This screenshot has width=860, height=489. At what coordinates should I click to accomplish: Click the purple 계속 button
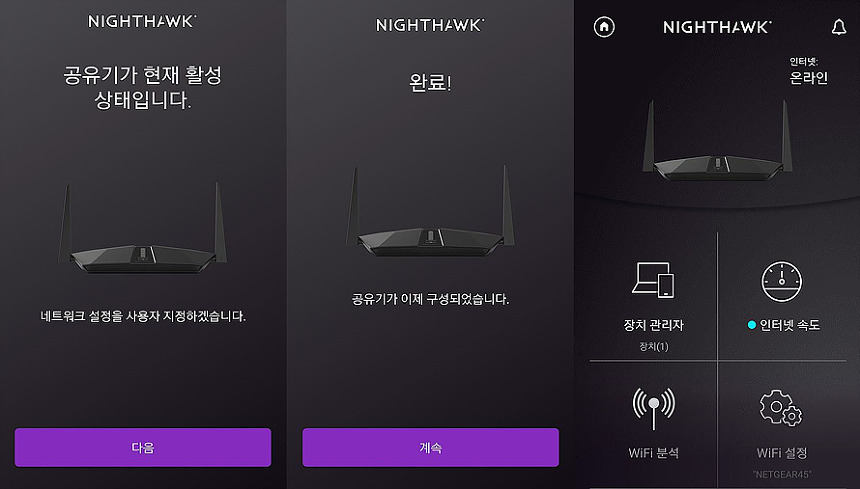pos(431,447)
